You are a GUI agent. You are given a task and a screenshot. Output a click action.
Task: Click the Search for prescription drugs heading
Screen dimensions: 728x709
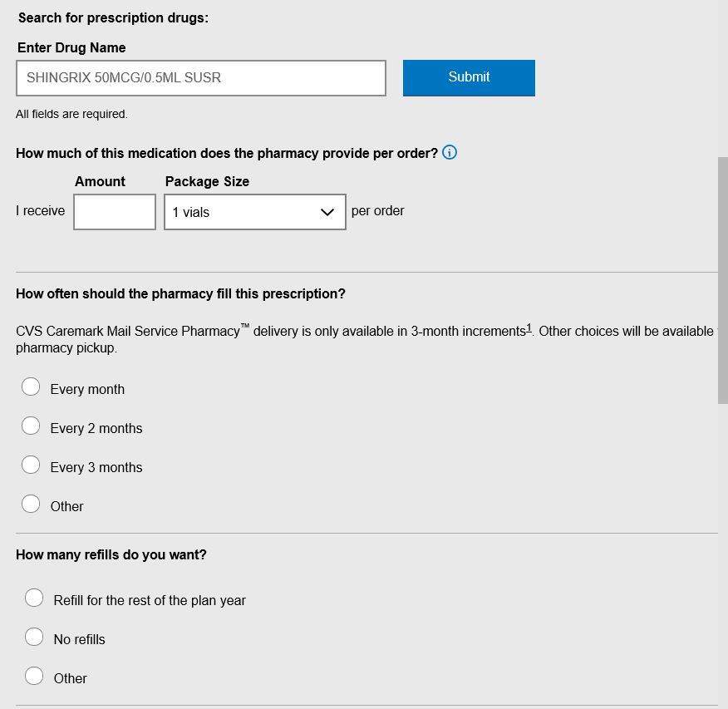click(x=113, y=17)
